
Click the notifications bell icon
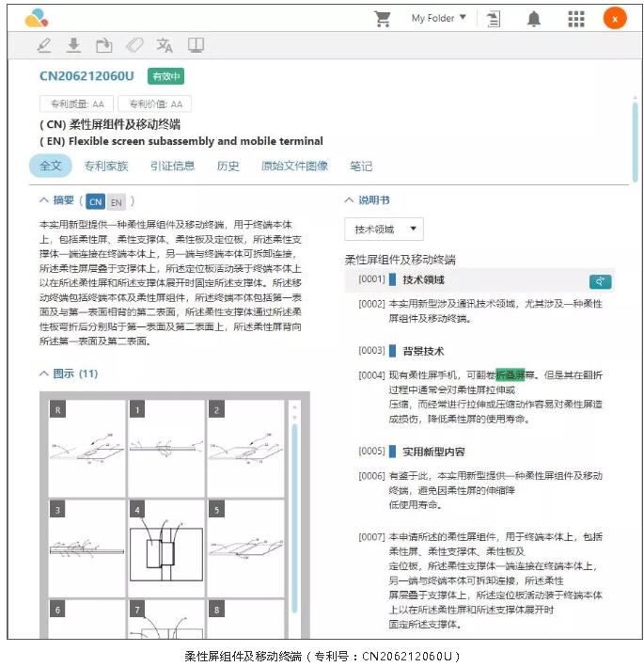coord(534,19)
